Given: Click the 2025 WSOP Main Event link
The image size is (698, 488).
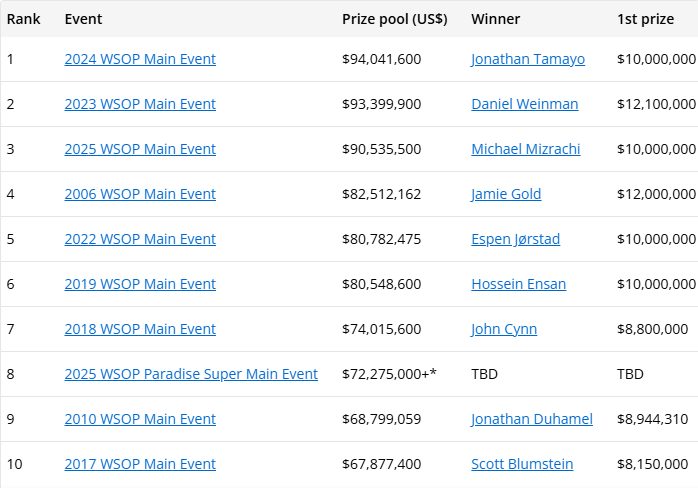Looking at the screenshot, I should [x=140, y=149].
